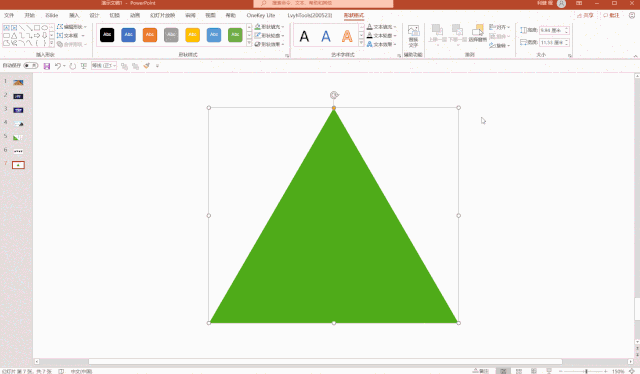
Task: Select the oval shape in shapes gallery
Action: tap(44, 28)
